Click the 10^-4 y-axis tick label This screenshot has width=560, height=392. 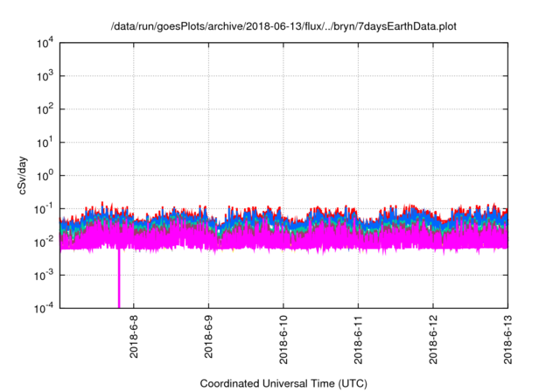(45, 308)
